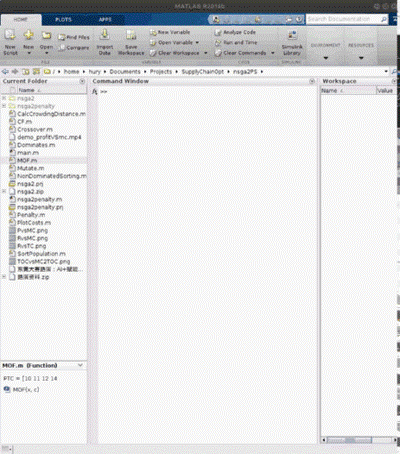Click Clear Workspace
This screenshot has height=454, width=400.
(175, 53)
